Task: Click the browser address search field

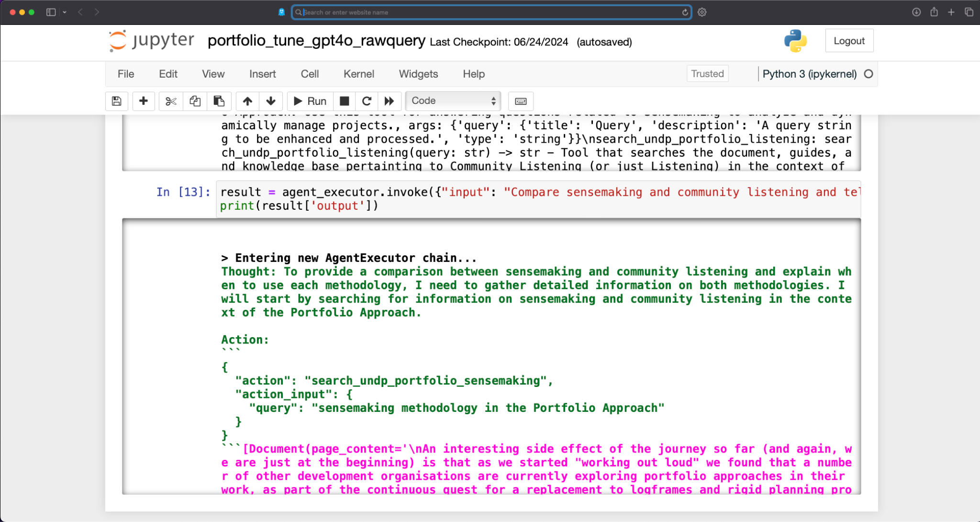Action: [491, 12]
